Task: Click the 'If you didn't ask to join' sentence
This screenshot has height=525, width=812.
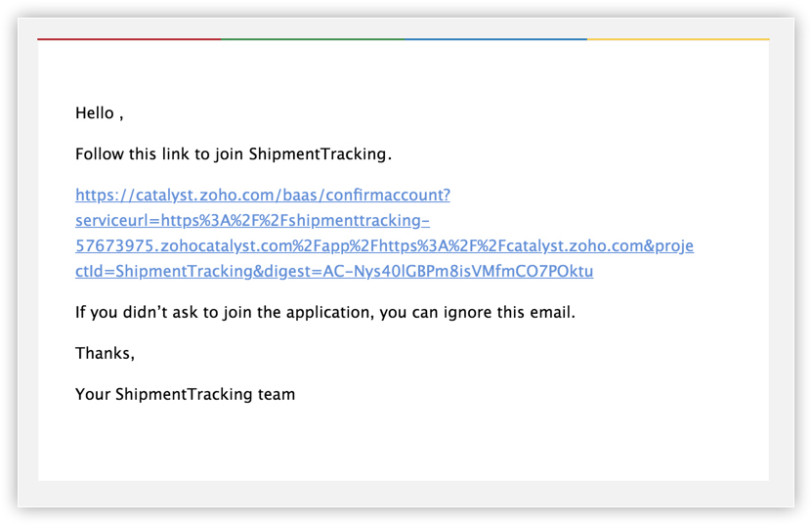Action: click(325, 313)
